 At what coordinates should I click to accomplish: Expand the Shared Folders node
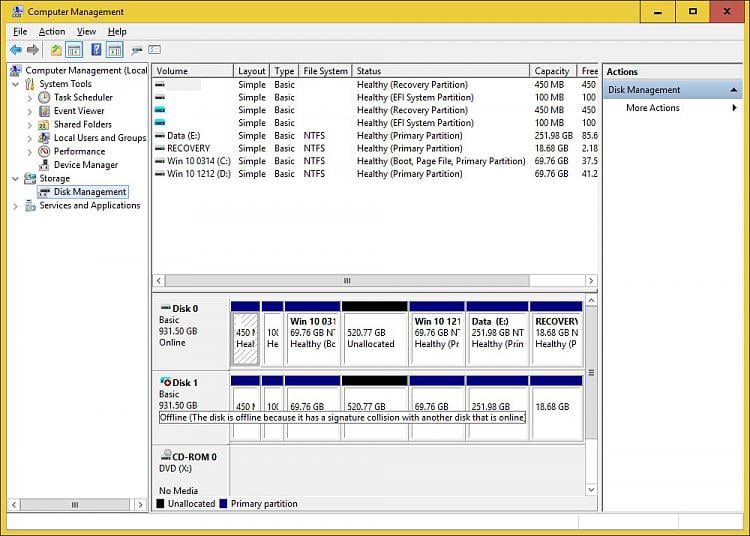[30, 125]
